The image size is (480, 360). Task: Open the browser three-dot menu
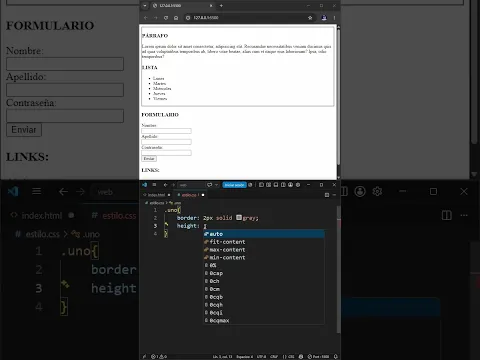point(334,18)
